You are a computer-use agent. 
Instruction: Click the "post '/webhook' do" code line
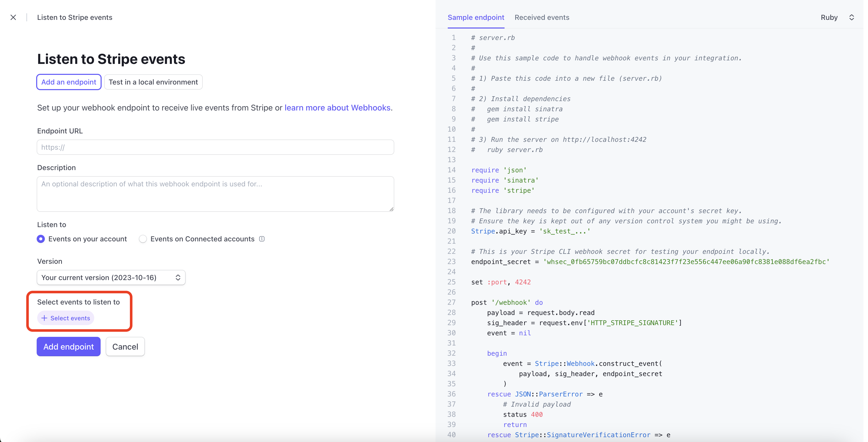pos(507,302)
